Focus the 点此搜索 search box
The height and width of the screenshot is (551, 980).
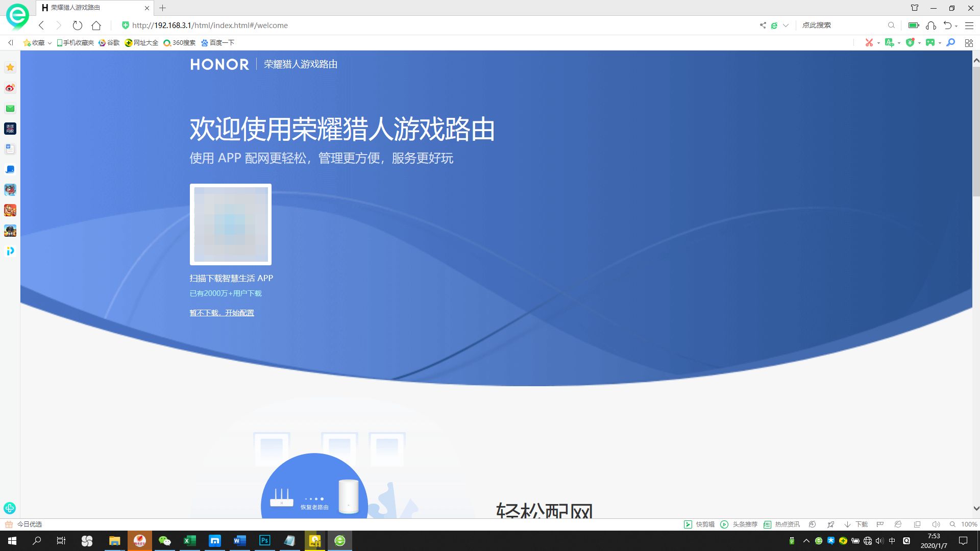[x=842, y=26]
